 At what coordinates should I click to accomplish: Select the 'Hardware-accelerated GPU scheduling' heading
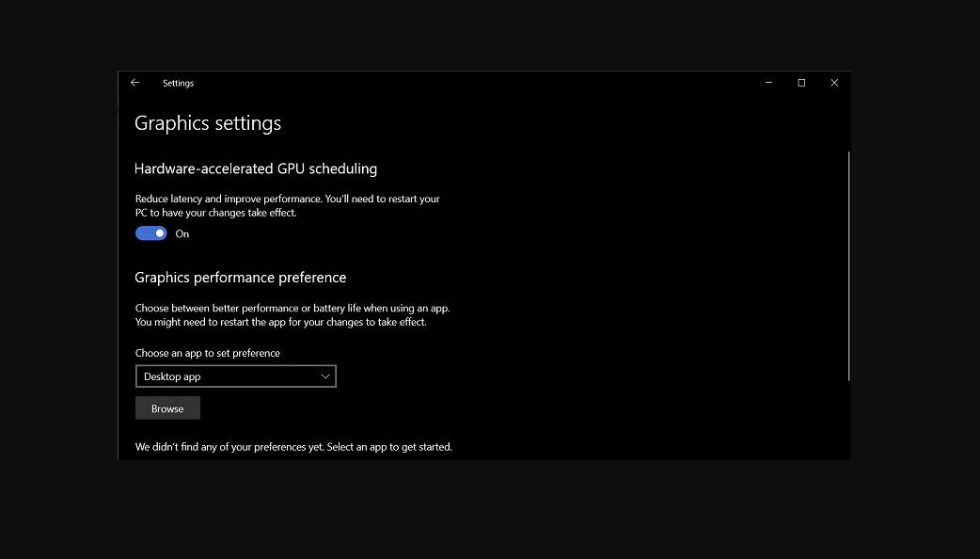point(256,169)
